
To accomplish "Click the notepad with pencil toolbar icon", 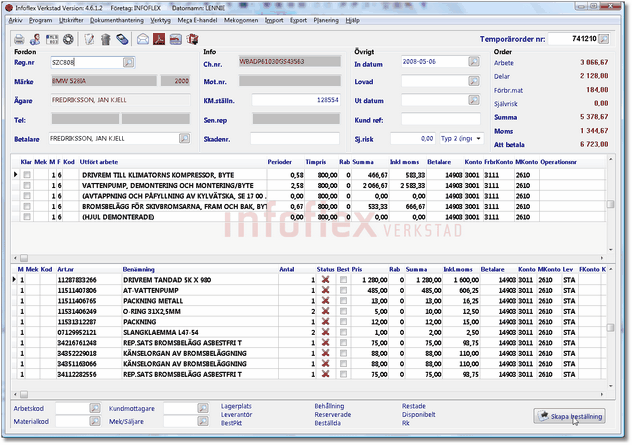I will pos(89,39).
